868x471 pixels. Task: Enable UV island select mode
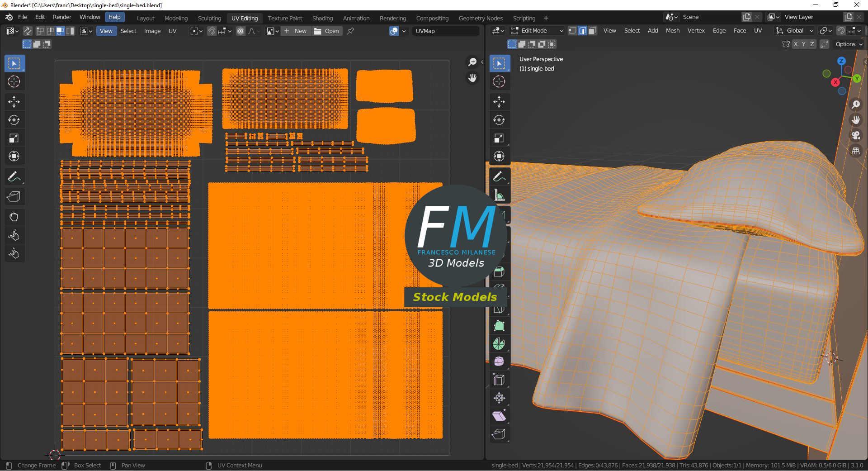point(70,31)
